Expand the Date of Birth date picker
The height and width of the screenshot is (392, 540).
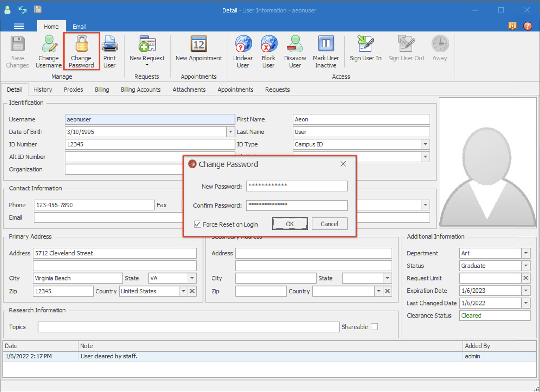point(230,132)
